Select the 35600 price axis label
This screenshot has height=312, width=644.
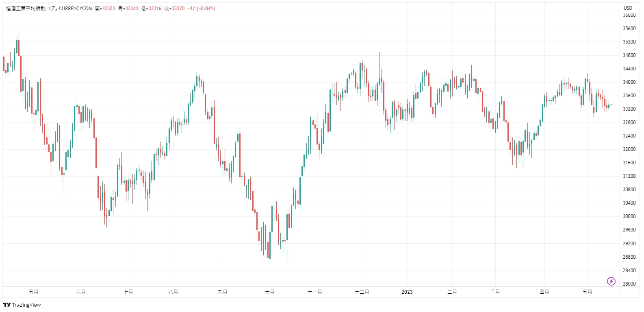(x=629, y=28)
